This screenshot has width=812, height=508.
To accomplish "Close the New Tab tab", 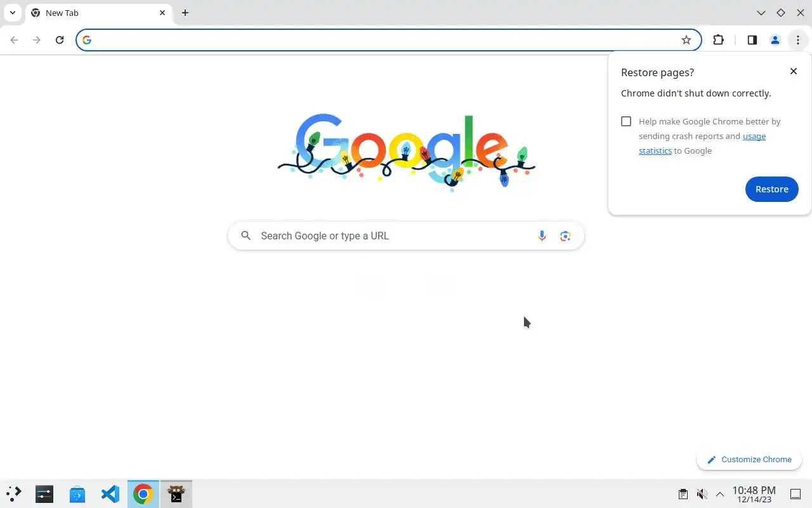I will click(x=162, y=13).
